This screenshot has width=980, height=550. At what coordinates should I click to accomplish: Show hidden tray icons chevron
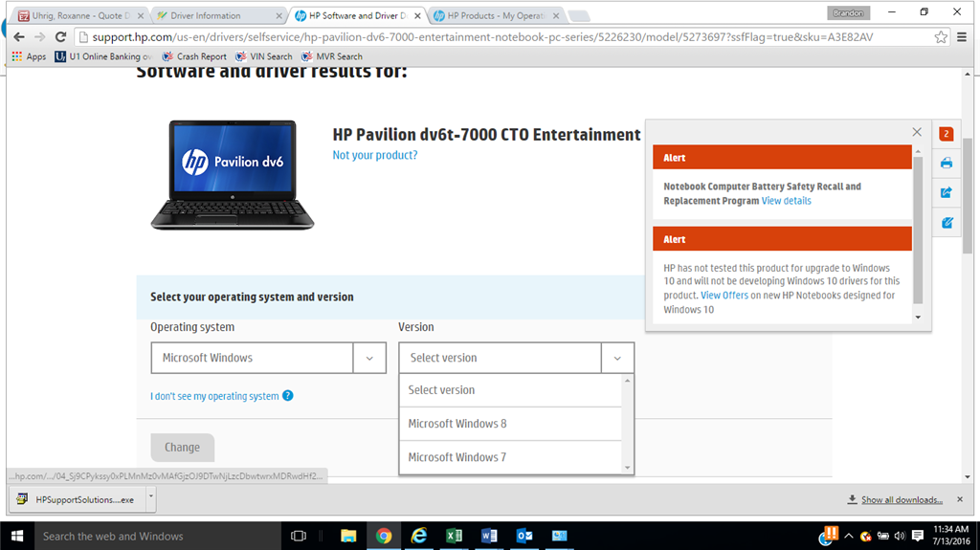[848, 536]
